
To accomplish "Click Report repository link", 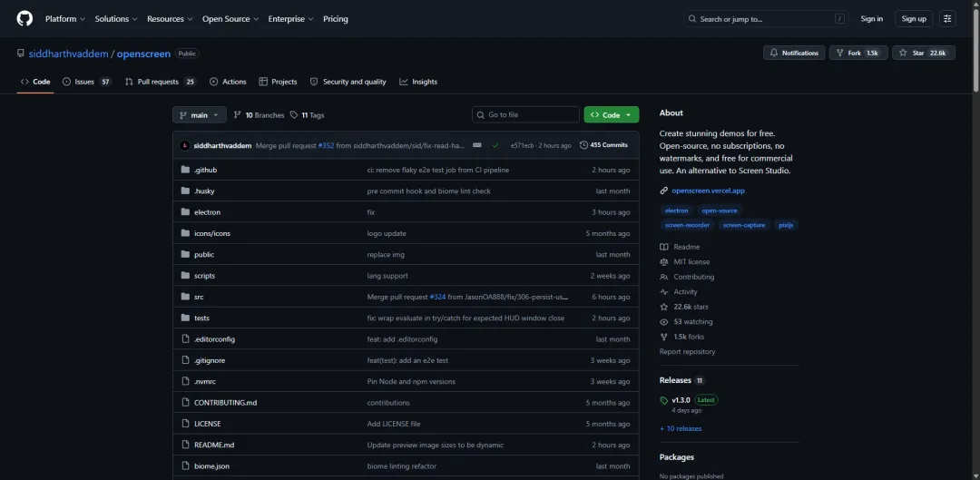I will (x=688, y=352).
